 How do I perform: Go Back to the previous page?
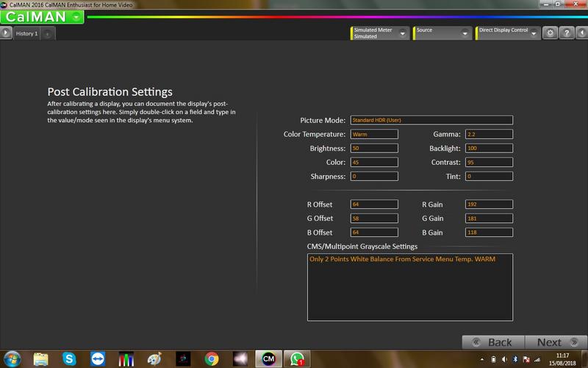[x=493, y=342]
